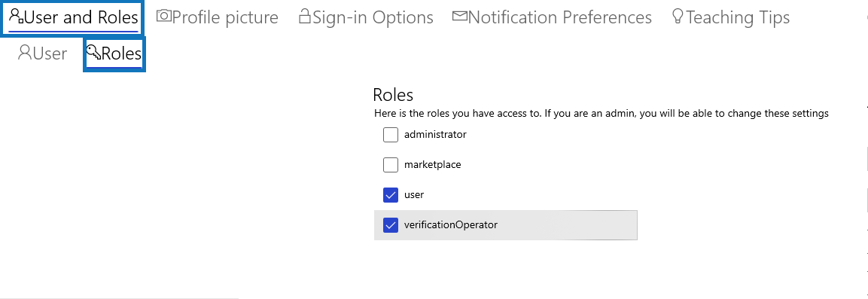Enable the administrator role checkbox
The width and height of the screenshot is (868, 299).
(391, 135)
